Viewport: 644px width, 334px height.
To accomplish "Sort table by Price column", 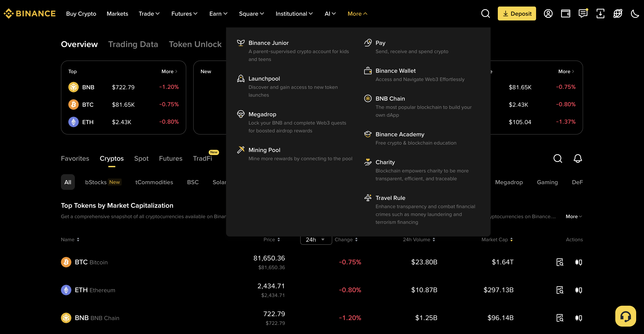I will click(x=272, y=240).
